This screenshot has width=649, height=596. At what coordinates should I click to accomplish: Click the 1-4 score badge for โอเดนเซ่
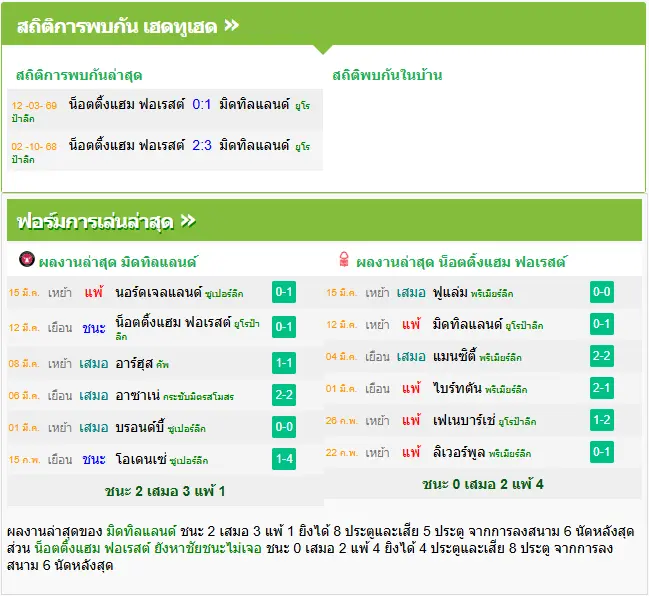coord(284,459)
